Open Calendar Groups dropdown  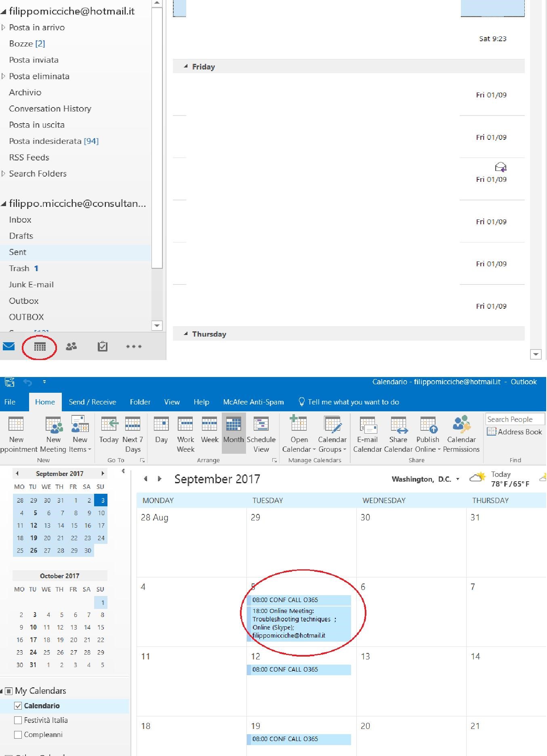(x=332, y=434)
